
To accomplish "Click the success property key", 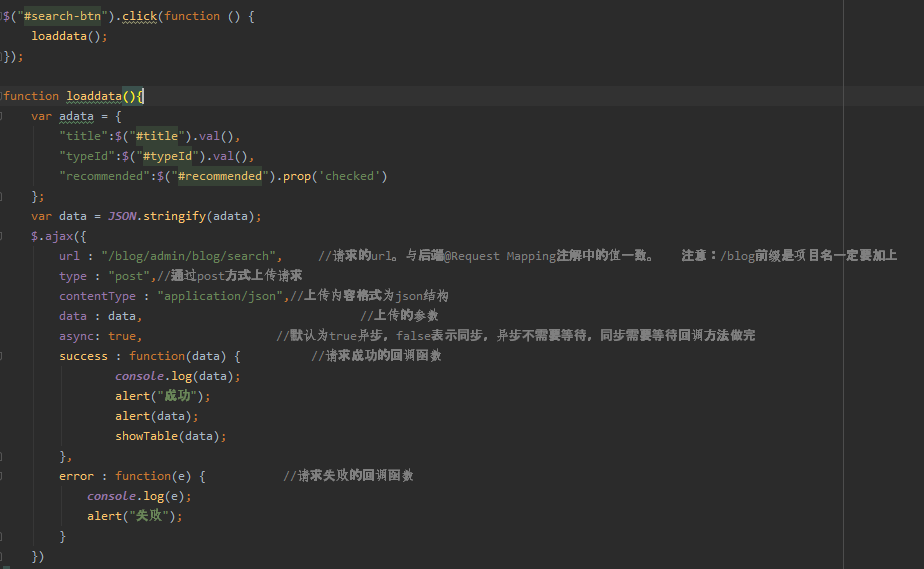I will [83, 356].
